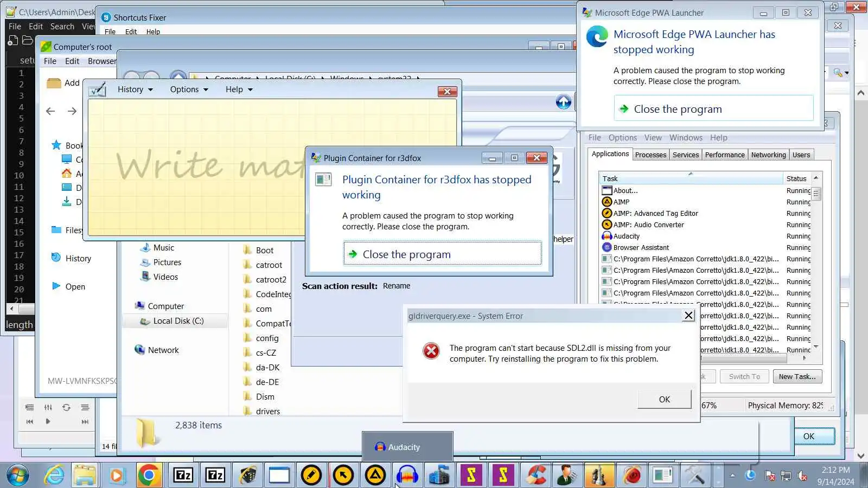Select the de-DE folder in the file list
This screenshot has width=868, height=488.
[267, 382]
